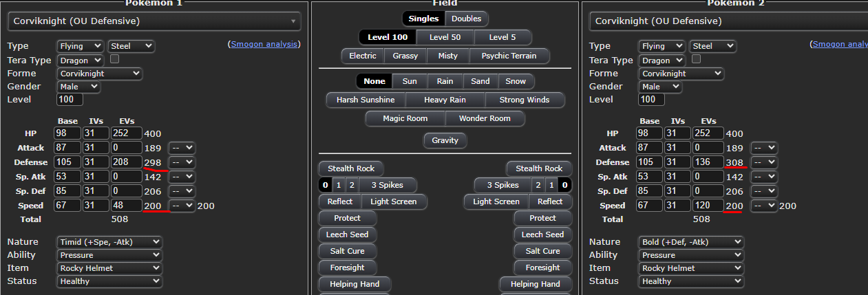Switch to Level 50 setting

pyautogui.click(x=445, y=36)
